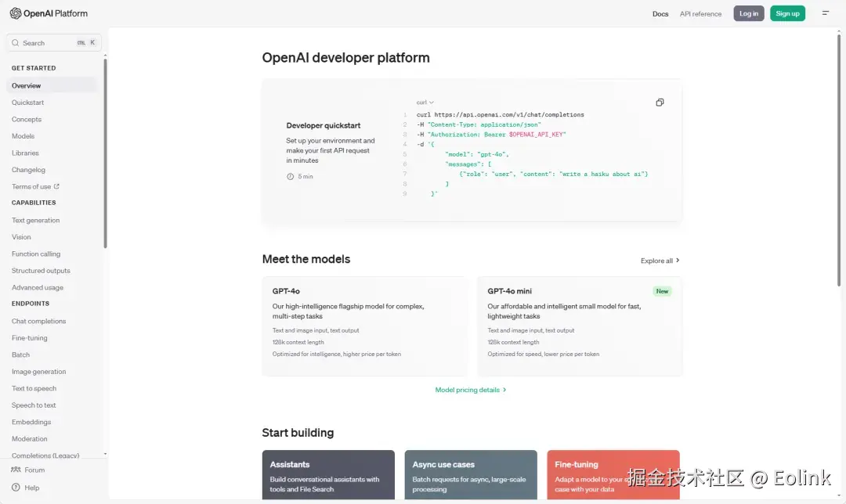Image resolution: width=846 pixels, height=504 pixels.
Task: Click the Help question mark icon
Action: pos(16,488)
